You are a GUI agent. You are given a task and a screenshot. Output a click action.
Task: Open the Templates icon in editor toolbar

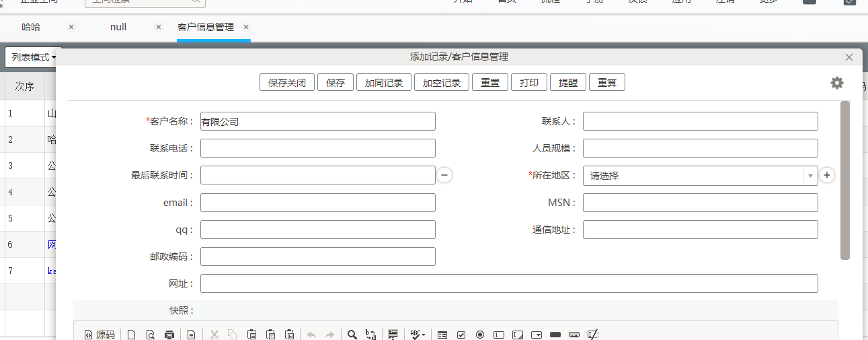click(191, 334)
